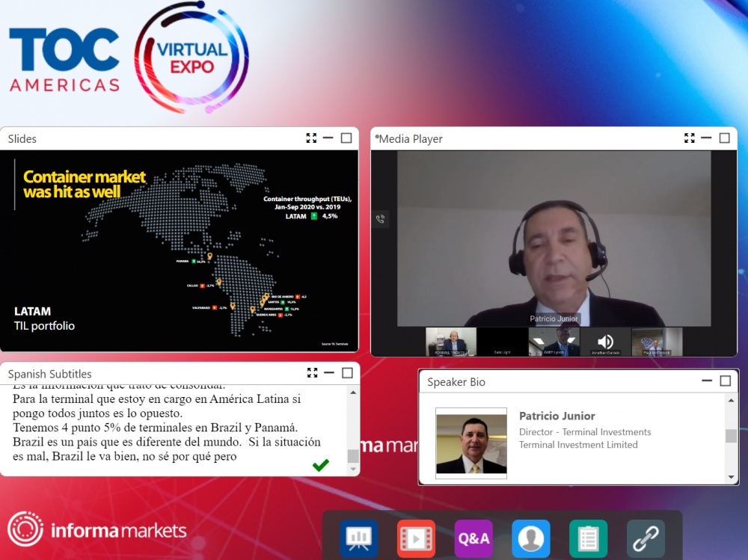Click Patricio Junior main video feed

pos(554,239)
